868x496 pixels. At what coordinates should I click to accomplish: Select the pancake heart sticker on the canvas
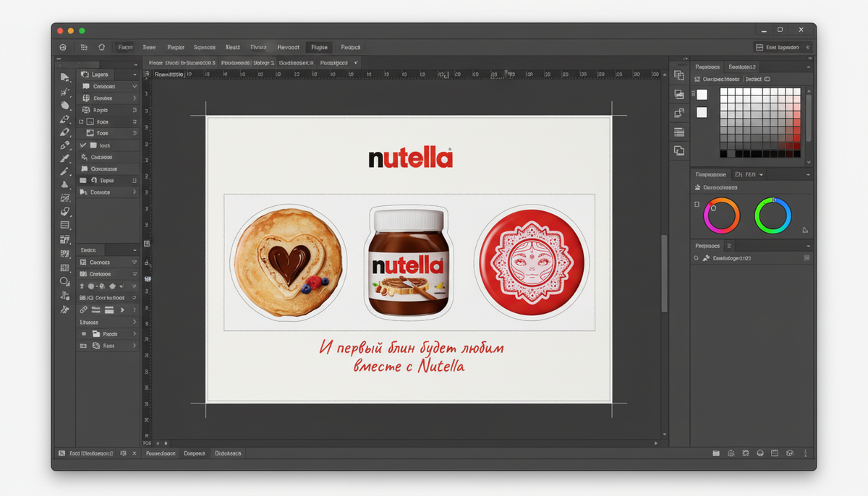point(288,261)
